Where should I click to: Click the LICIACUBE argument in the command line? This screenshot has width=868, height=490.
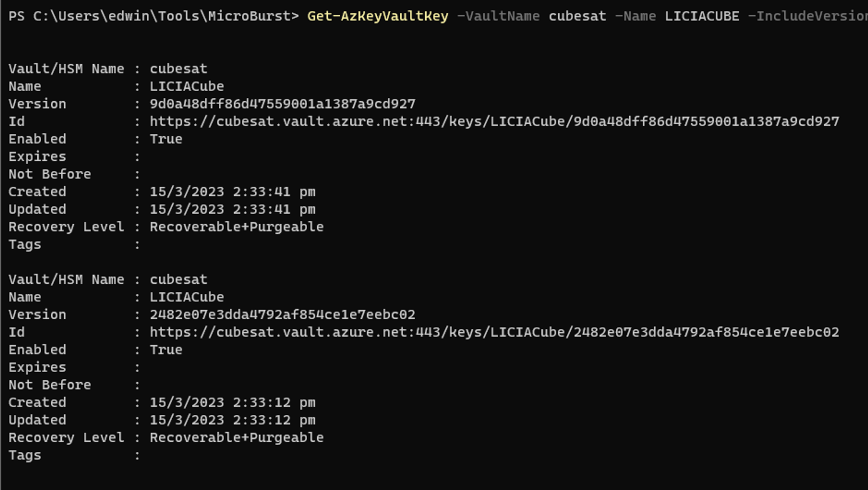[x=702, y=17]
